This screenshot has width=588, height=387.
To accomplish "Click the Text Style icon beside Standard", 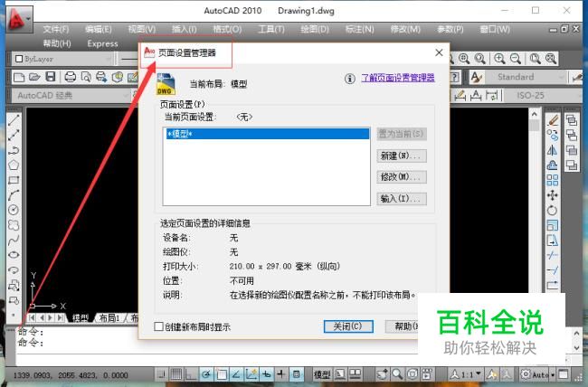I will (x=476, y=77).
